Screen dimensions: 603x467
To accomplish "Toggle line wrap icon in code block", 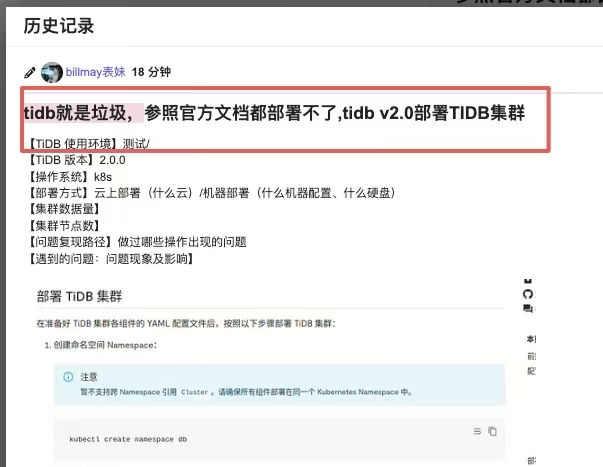I will pyautogui.click(x=477, y=431).
